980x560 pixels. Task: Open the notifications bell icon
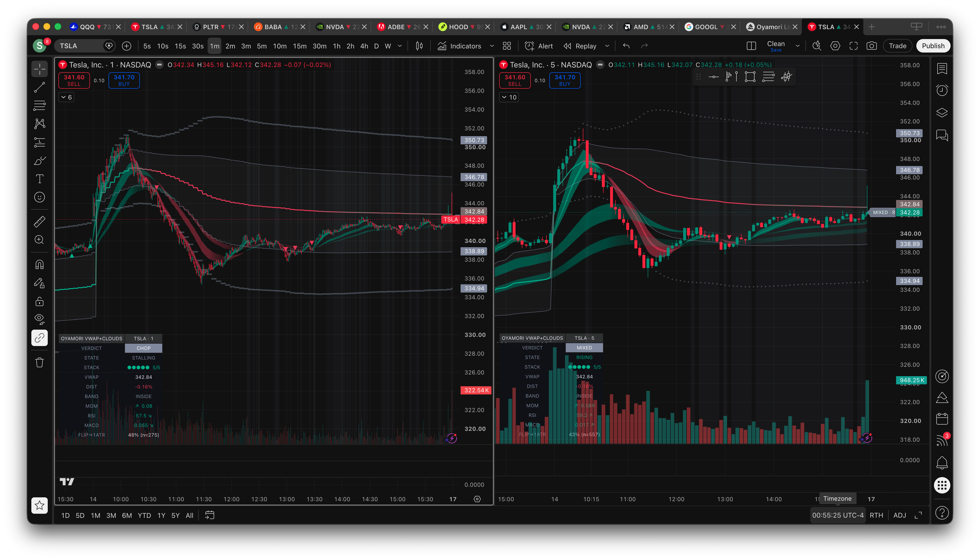pyautogui.click(x=942, y=463)
